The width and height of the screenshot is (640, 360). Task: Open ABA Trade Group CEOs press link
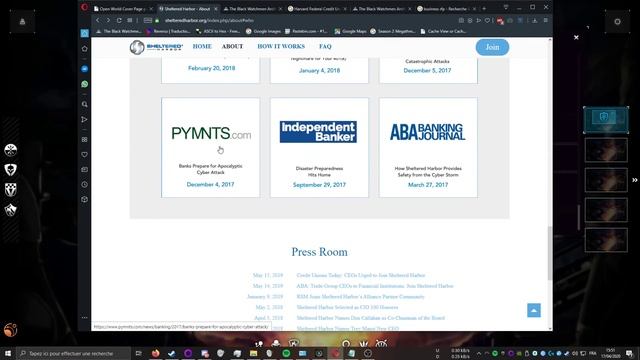[375, 286]
